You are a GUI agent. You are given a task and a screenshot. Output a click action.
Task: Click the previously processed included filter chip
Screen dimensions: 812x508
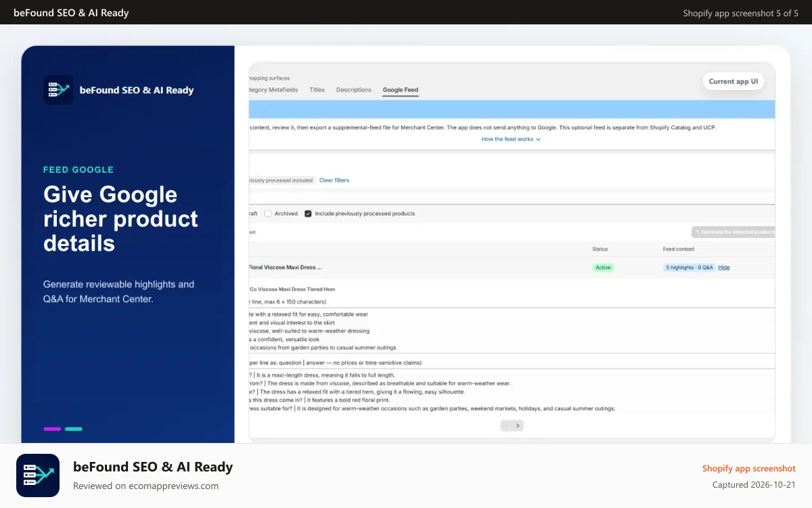point(281,180)
